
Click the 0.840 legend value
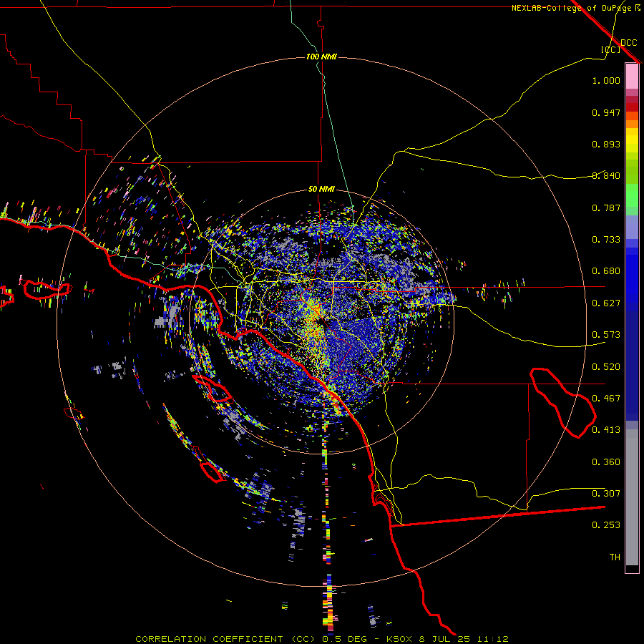606,176
